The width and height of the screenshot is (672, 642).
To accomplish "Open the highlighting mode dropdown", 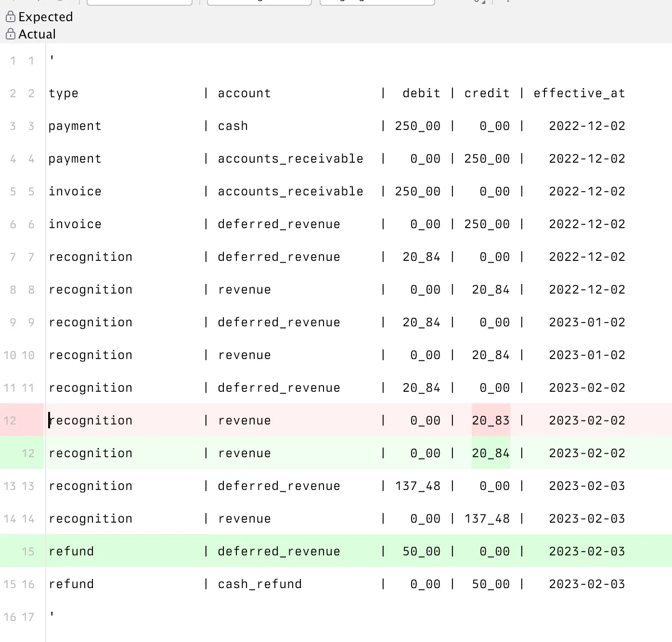I will (x=377, y=1).
